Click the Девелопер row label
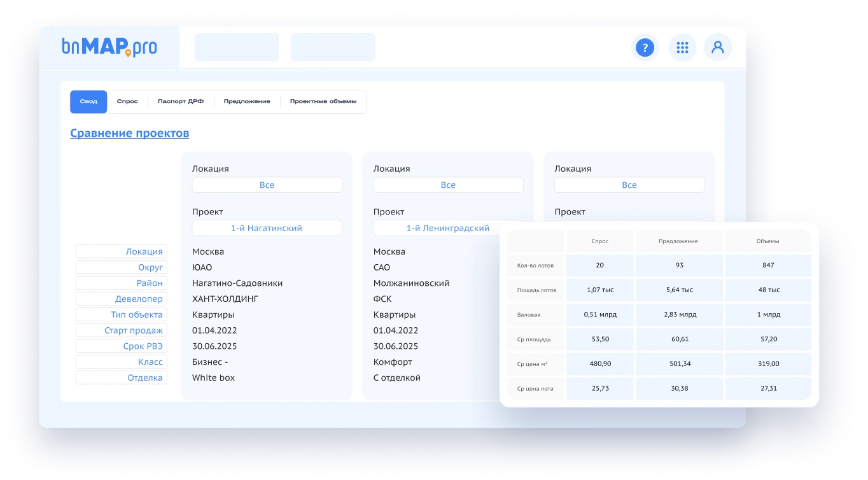The image size is (868, 480). click(122, 299)
